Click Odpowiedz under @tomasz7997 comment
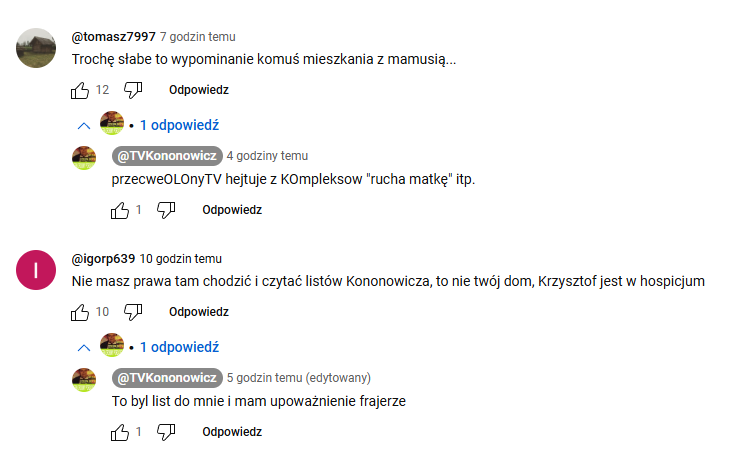This screenshot has height=454, width=752. [199, 90]
